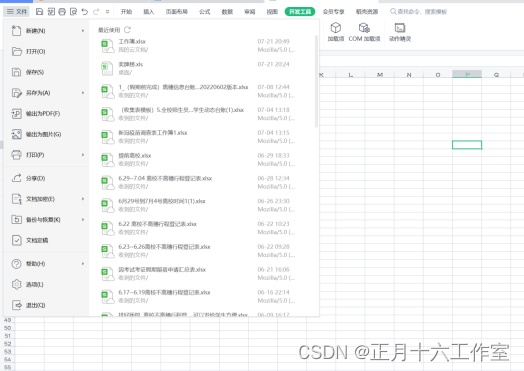Screen dimensions: 524x371
Task: Click the 保存(S) disk icon in file menu
Action: click(16, 72)
